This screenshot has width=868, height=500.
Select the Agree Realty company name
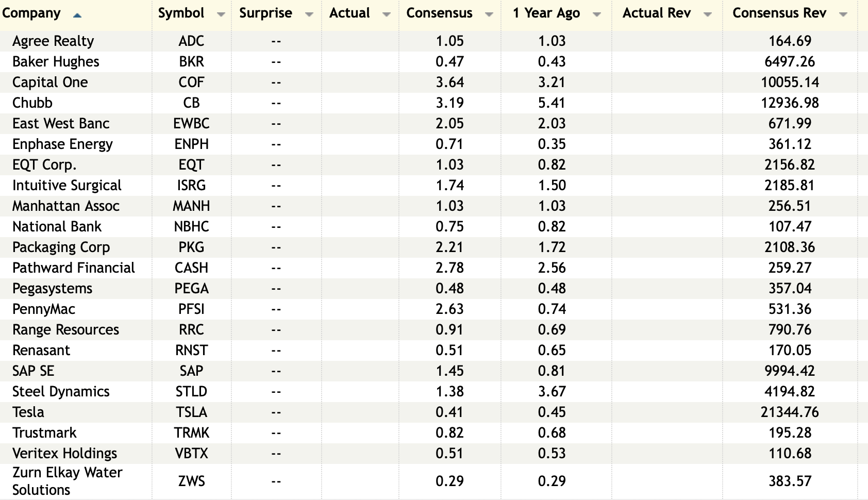(53, 41)
